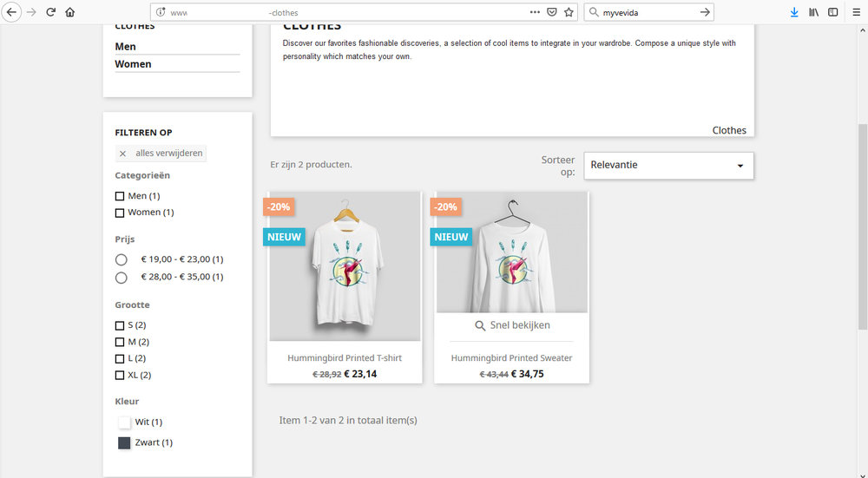Click the search magnifier icon in search bar
Screen dimensions: 868x478
594,12
